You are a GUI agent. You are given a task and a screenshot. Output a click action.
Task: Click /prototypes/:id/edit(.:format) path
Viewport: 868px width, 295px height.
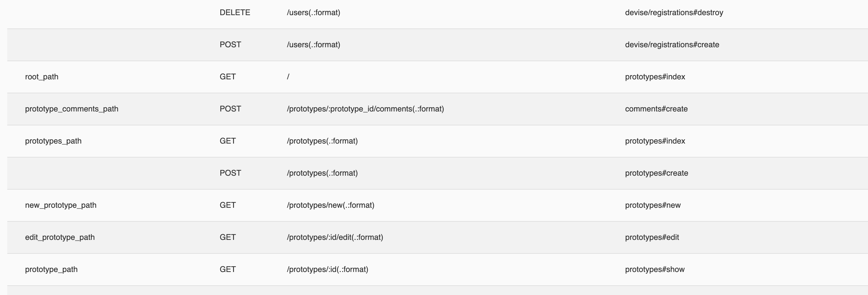(335, 237)
